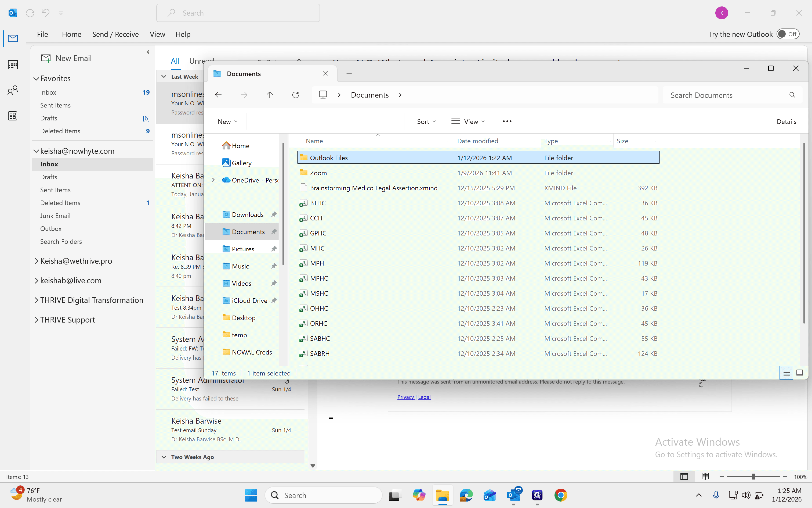Screen dimensions: 812x508
Task: Toggle the Try the new Outlook switch
Action: click(788, 34)
